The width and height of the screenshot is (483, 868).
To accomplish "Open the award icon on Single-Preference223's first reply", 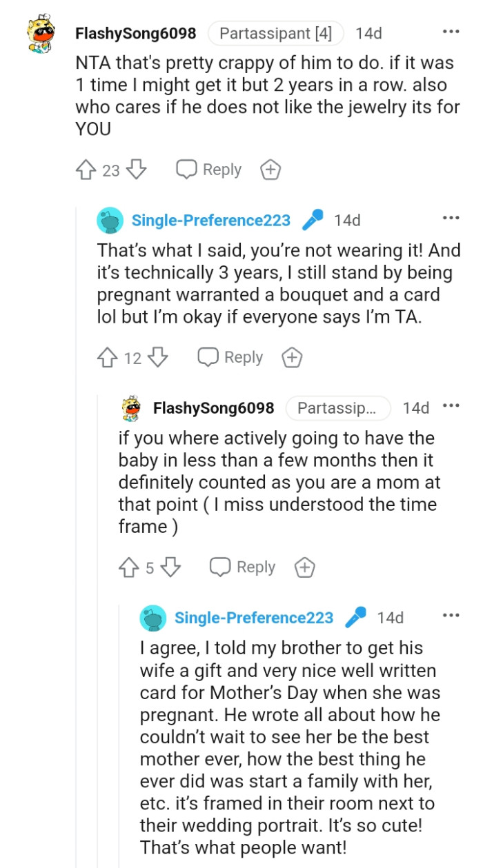I will pyautogui.click(x=290, y=357).
